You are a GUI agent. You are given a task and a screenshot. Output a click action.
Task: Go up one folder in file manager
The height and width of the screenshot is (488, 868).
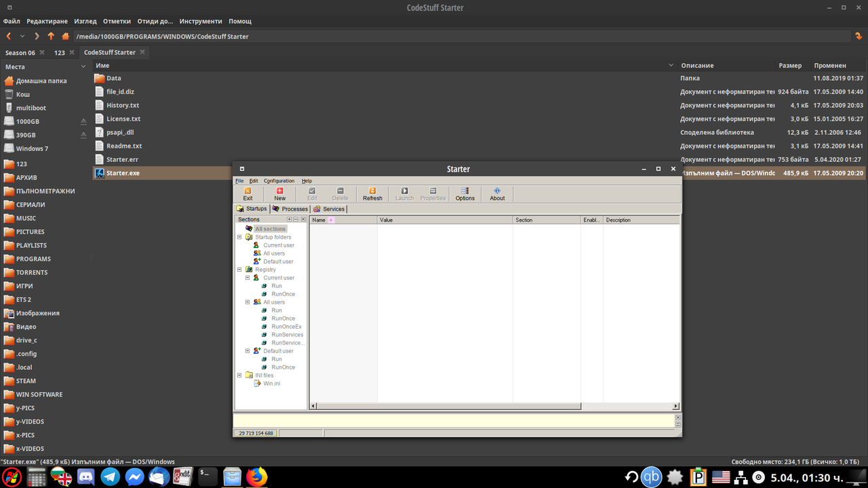[x=51, y=36]
